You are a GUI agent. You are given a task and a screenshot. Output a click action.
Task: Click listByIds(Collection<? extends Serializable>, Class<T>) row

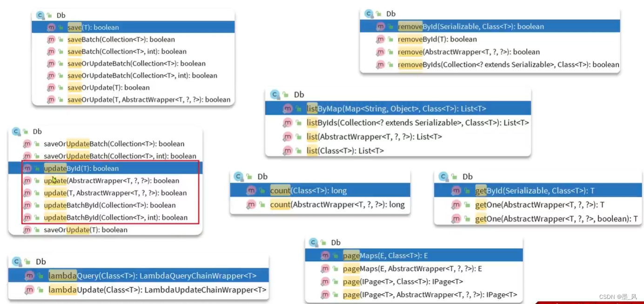(x=418, y=123)
